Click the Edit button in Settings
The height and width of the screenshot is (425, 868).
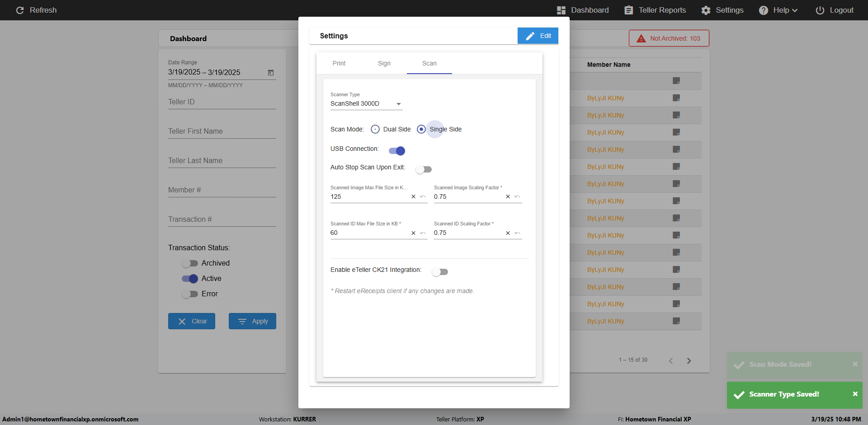pyautogui.click(x=538, y=36)
